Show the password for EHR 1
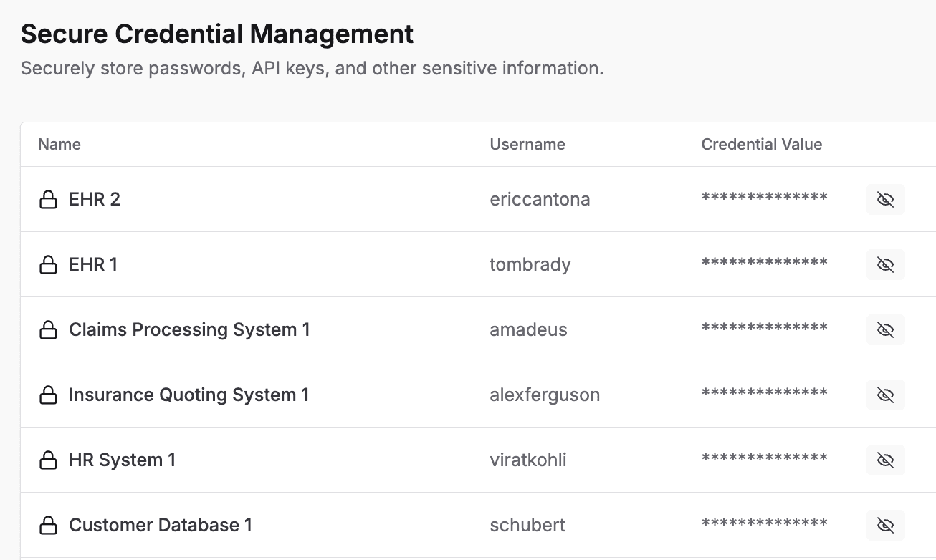The image size is (936, 560). click(x=885, y=265)
